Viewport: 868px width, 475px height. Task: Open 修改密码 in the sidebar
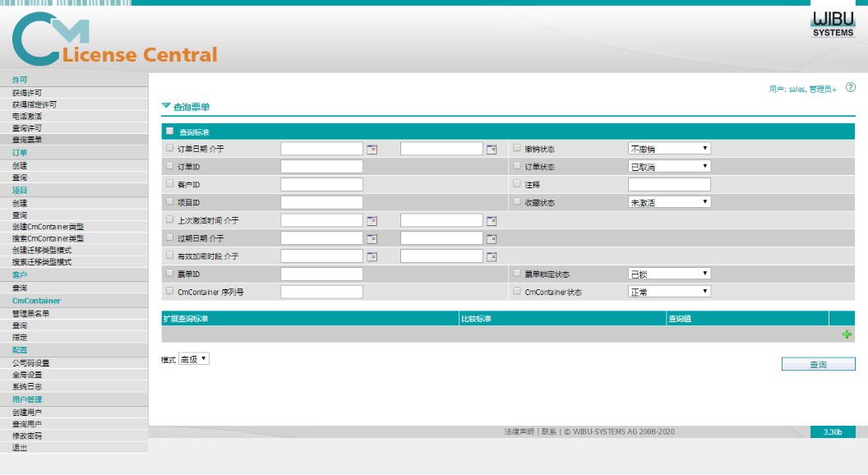click(x=27, y=436)
